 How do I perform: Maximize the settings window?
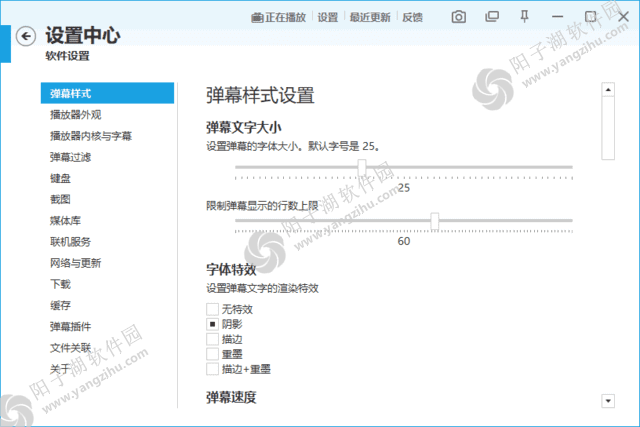[x=590, y=17]
